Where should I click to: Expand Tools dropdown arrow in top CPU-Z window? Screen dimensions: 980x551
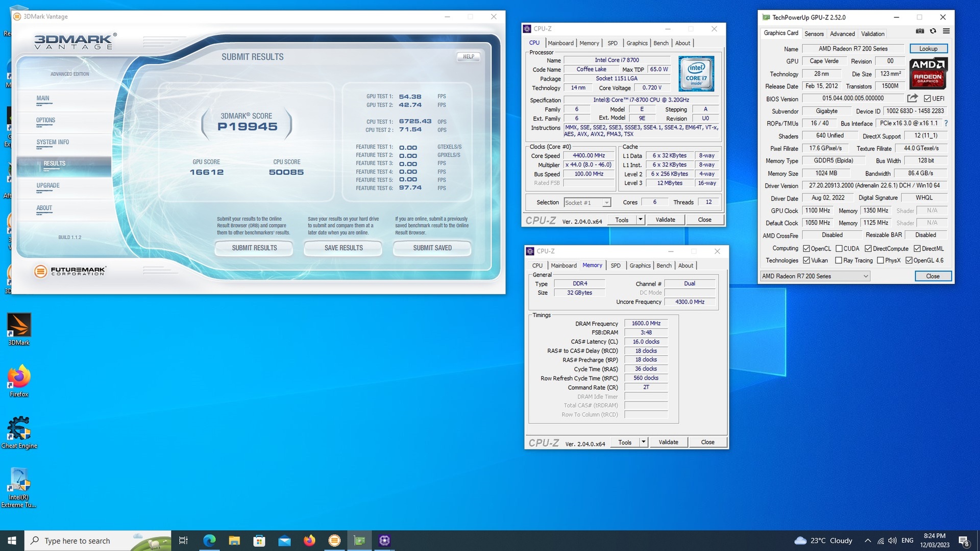[x=640, y=220]
